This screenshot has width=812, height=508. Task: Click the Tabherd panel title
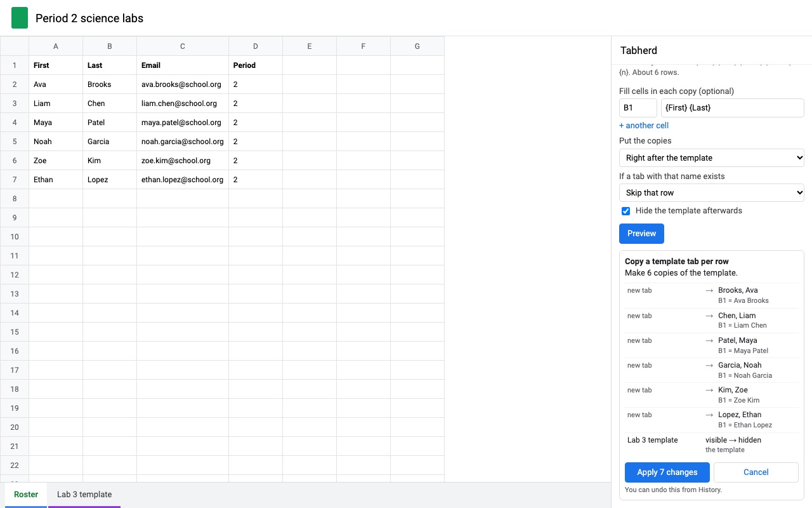point(638,51)
